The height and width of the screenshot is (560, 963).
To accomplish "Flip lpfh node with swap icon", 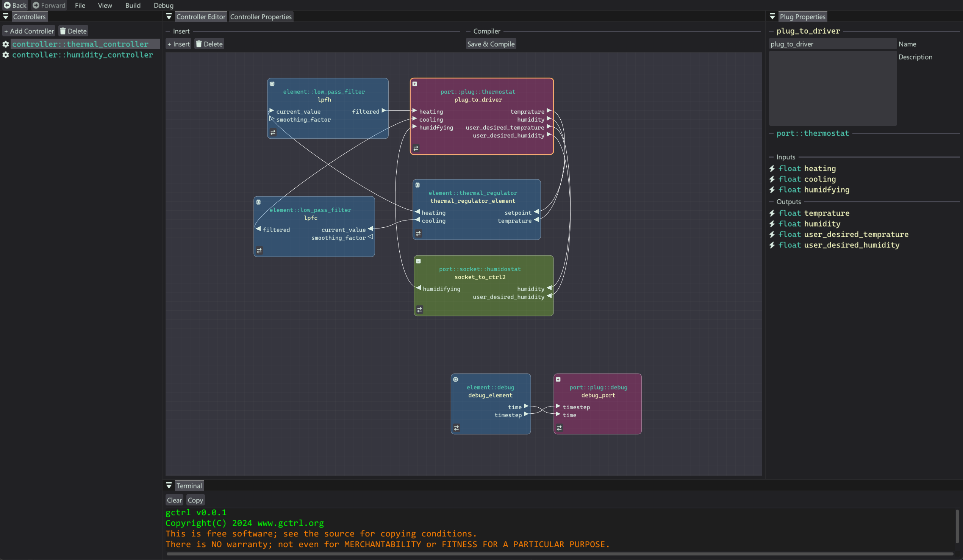I will point(273,132).
